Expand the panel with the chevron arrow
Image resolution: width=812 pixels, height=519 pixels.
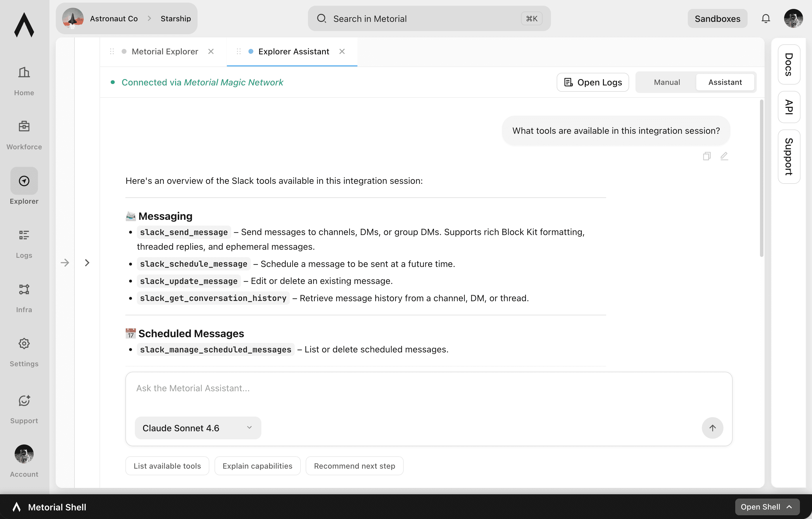click(x=87, y=263)
